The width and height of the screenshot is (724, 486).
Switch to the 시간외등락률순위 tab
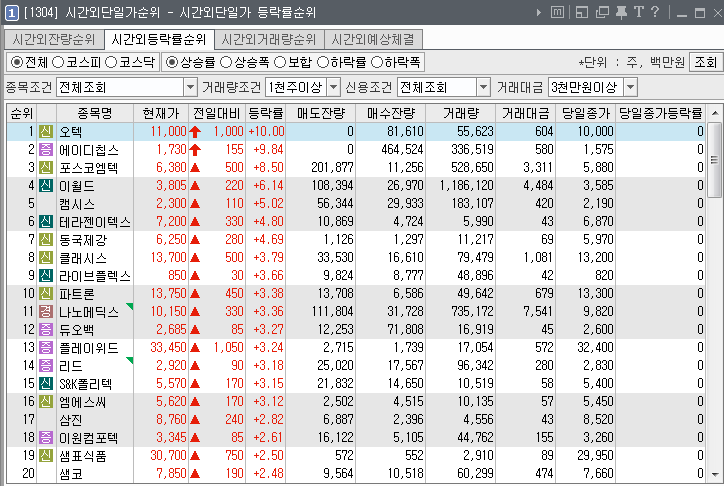[159, 40]
